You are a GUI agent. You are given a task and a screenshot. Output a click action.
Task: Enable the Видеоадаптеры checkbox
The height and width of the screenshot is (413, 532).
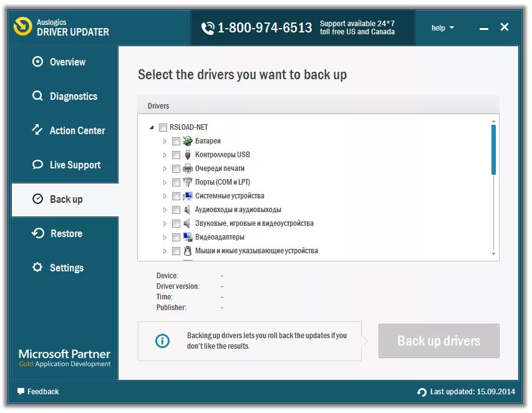coord(176,237)
